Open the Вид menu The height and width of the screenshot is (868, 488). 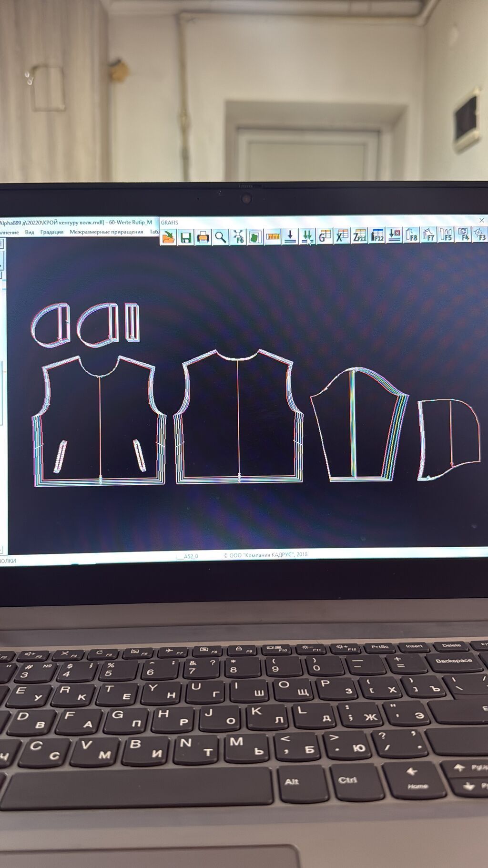click(x=30, y=232)
